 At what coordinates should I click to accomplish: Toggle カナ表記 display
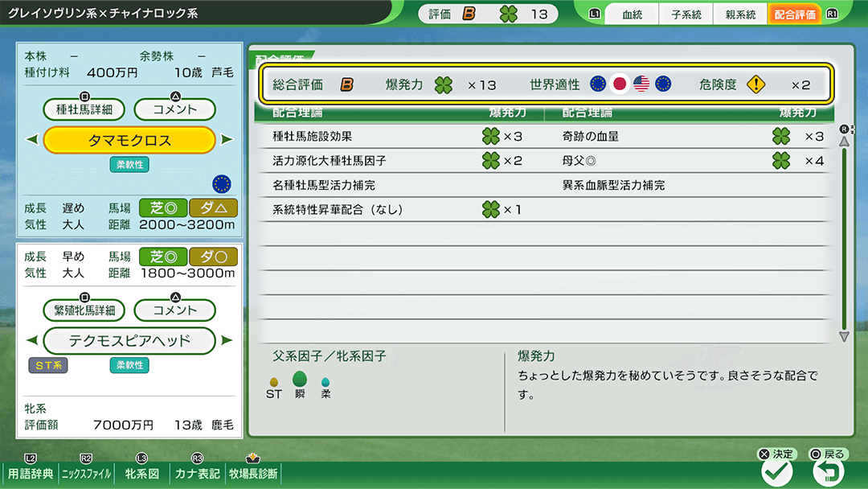pos(197,474)
